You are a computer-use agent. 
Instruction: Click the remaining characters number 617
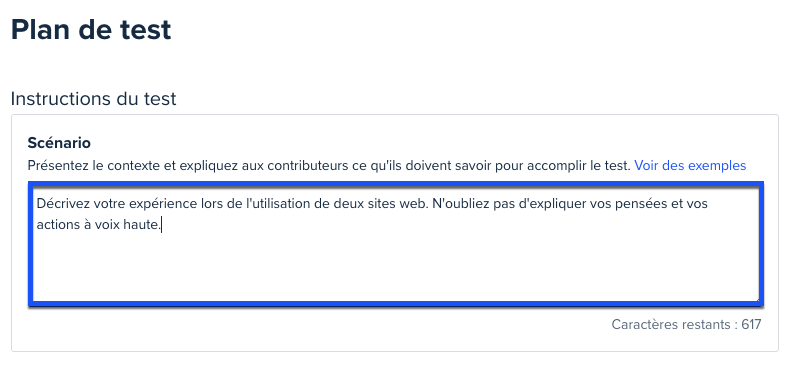[751, 324]
